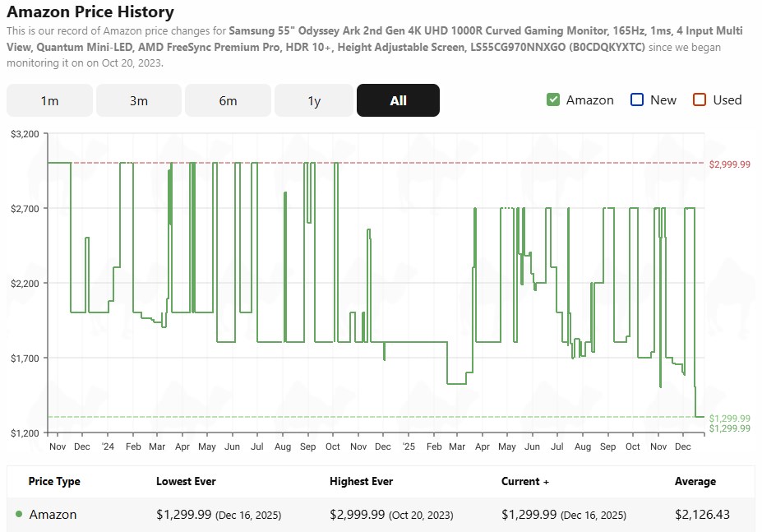Enable the New price checkbox

coord(637,99)
